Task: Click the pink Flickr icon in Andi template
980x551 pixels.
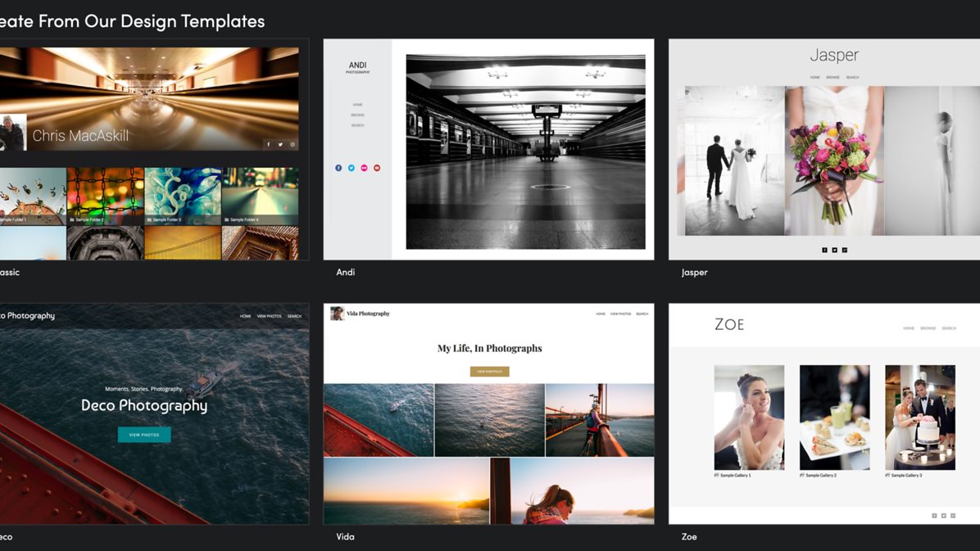Action: tap(364, 168)
